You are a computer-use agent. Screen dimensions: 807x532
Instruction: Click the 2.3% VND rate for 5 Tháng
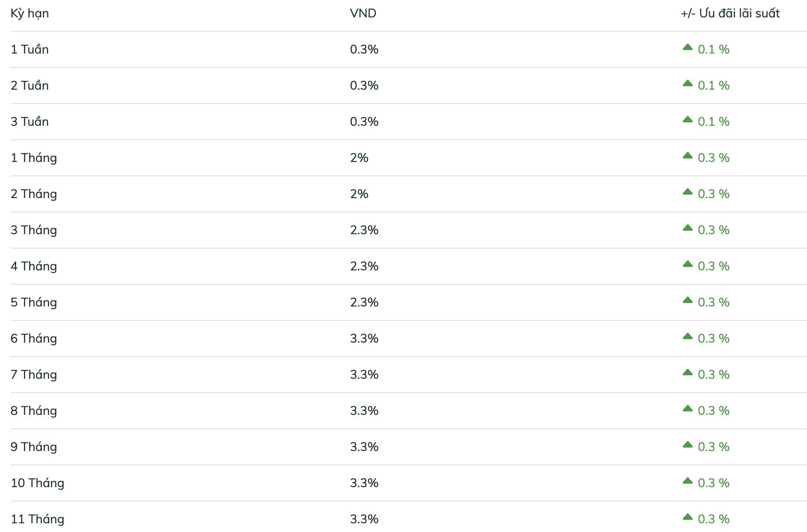pos(364,303)
